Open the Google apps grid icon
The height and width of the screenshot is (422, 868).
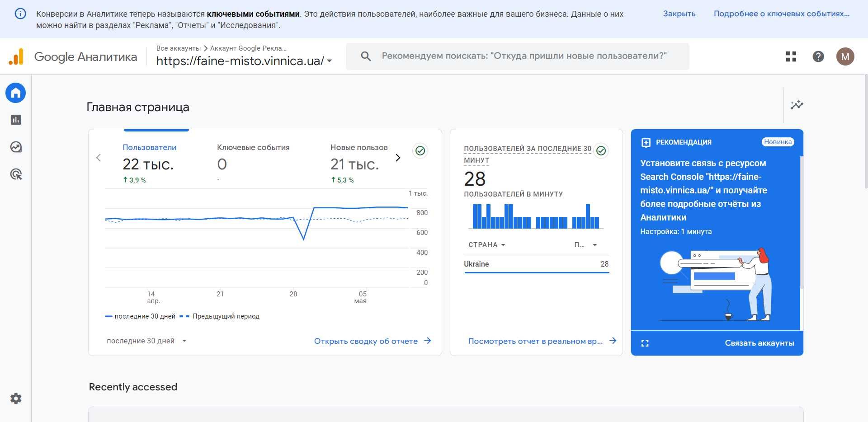(x=791, y=56)
